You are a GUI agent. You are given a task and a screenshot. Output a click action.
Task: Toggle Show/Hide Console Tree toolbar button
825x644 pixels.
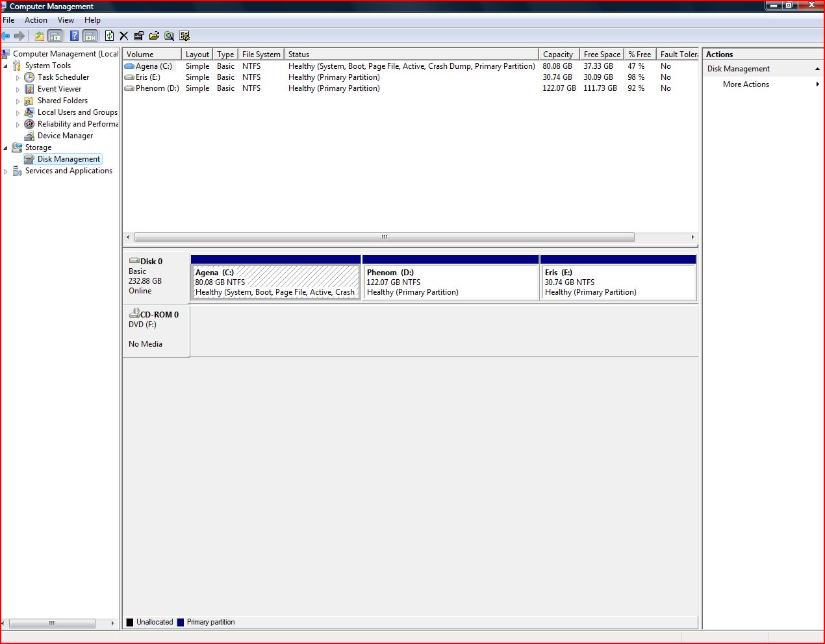tap(55, 36)
